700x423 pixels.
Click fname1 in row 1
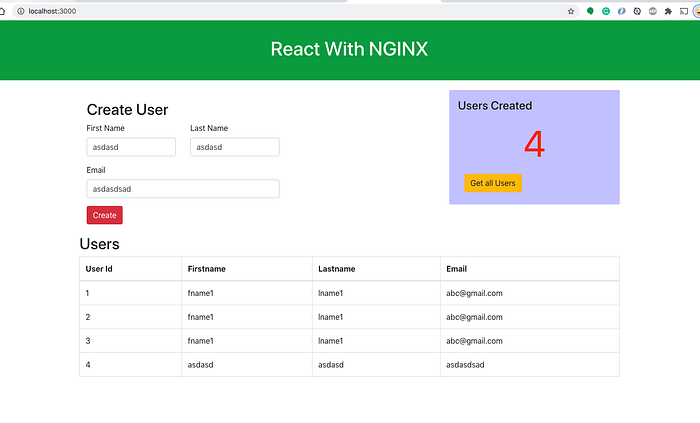200,293
